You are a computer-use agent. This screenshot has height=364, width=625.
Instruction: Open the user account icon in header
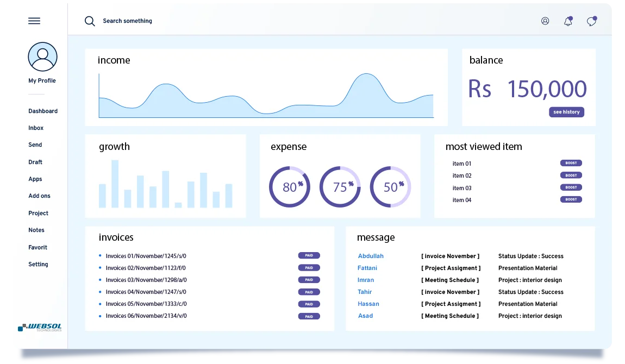pos(545,21)
